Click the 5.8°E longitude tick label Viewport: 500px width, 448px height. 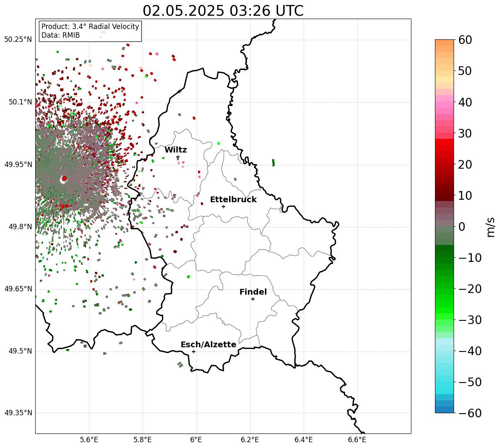tap(143, 440)
